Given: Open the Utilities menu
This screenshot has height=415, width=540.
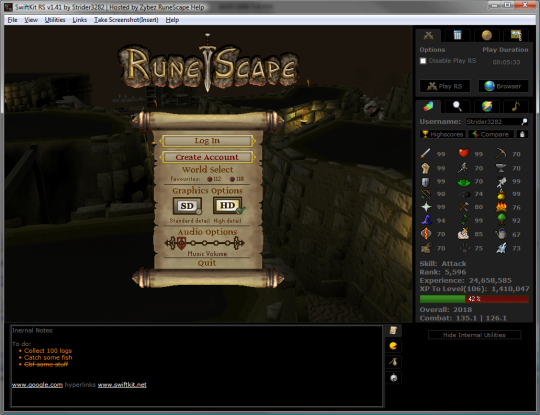Looking at the screenshot, I should point(55,20).
